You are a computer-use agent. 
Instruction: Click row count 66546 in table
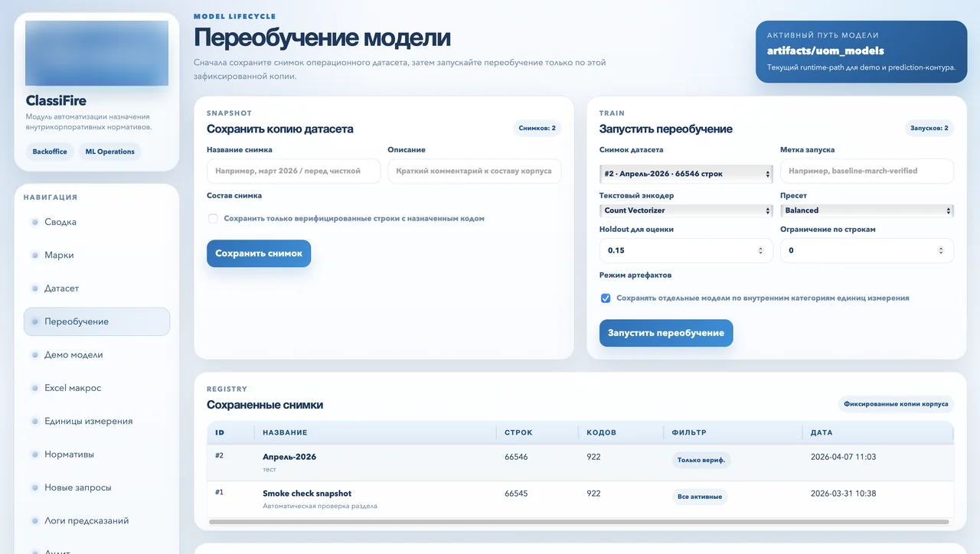[x=516, y=457]
